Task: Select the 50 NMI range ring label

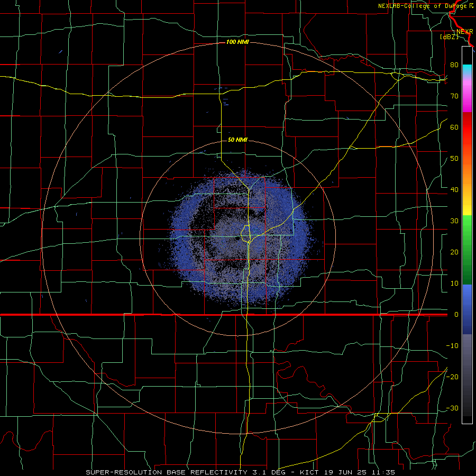Action: click(237, 140)
